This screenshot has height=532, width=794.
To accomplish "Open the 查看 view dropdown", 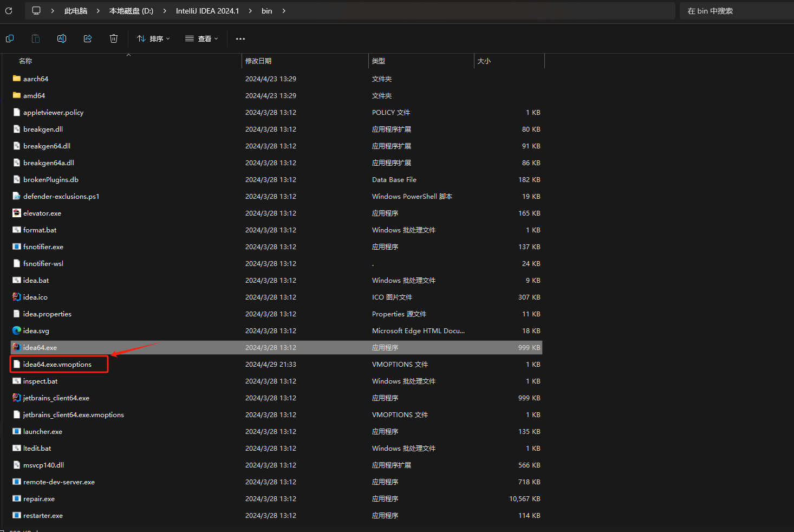I will 201,39.
